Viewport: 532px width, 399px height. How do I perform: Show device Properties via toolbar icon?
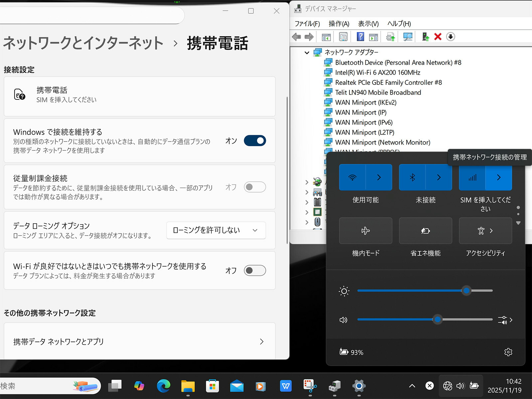click(x=343, y=37)
